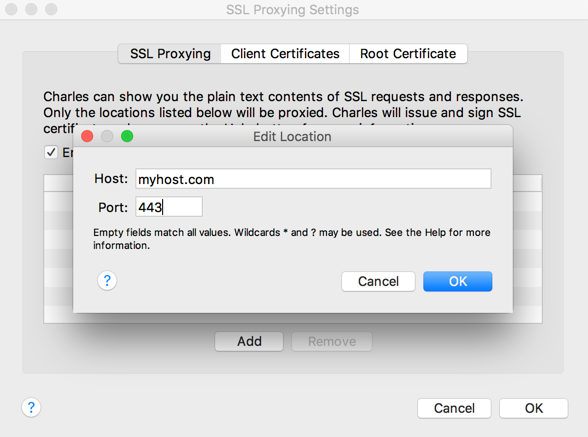This screenshot has width=588, height=437.
Task: Cancel the SSL Proxying Settings window
Action: pyautogui.click(x=454, y=408)
